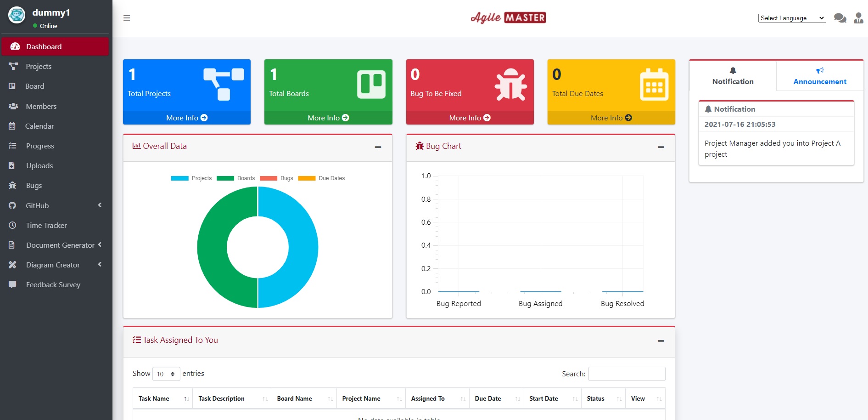Screen dimensions: 868x420
Task: Click the Total Boards trello icon
Action: 371,85
